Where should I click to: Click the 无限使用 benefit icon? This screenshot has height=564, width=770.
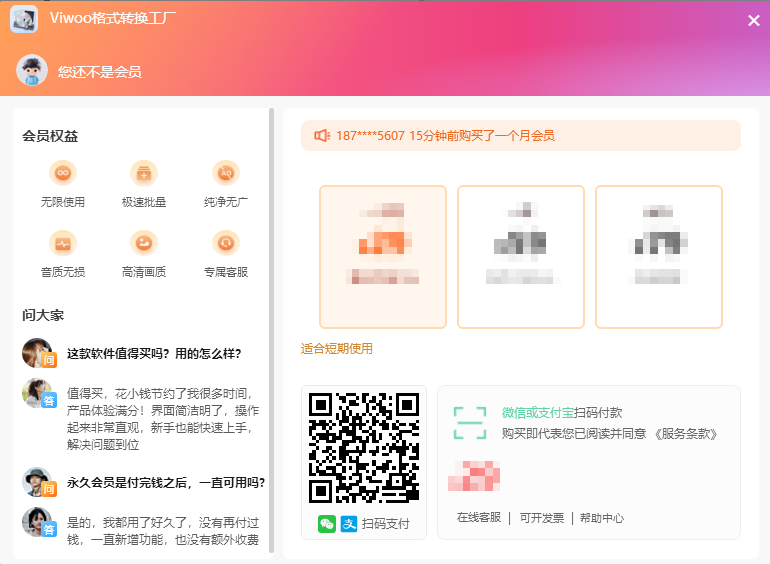[62, 173]
